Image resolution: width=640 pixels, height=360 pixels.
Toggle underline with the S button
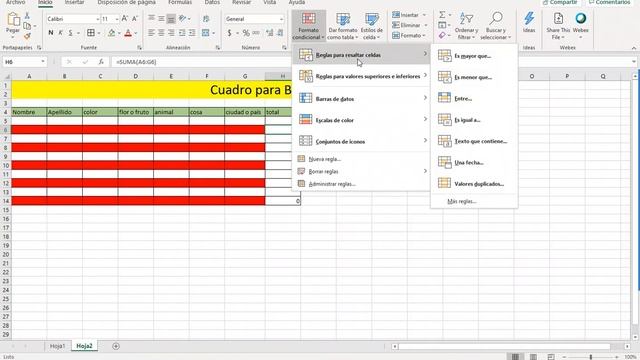(71, 33)
